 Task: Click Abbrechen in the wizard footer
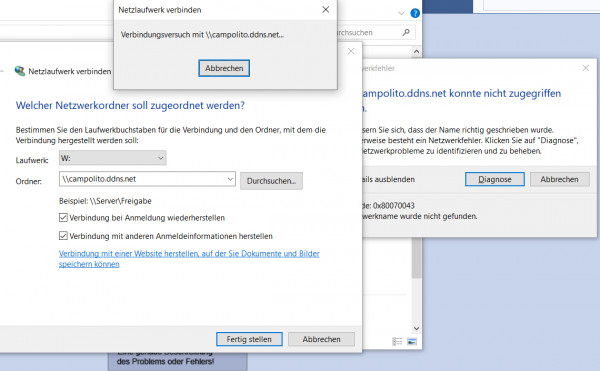click(321, 339)
